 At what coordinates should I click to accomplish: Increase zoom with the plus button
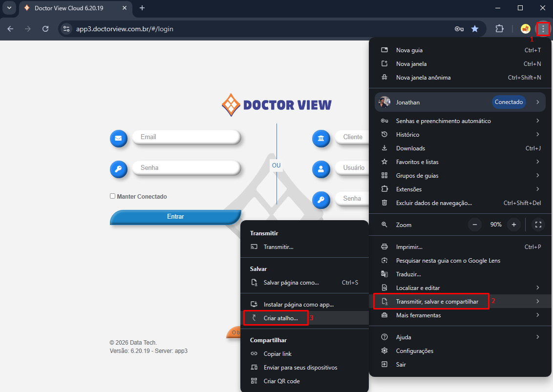coord(513,225)
